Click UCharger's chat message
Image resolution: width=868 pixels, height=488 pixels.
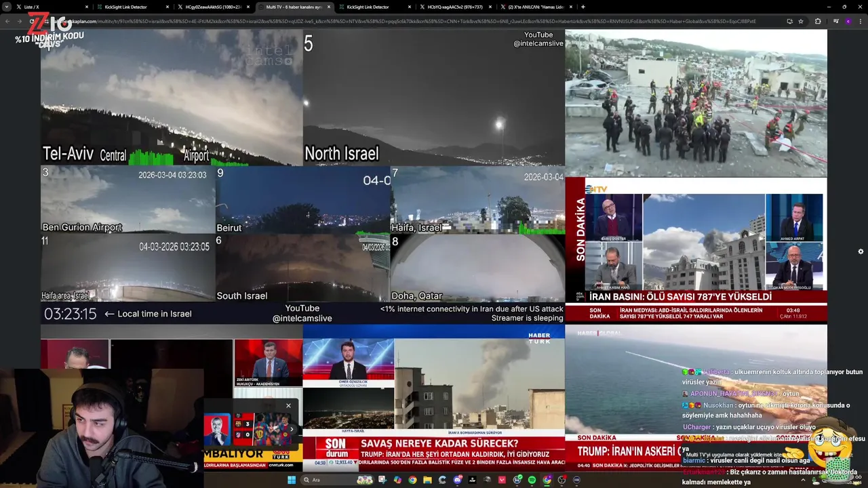(749, 427)
